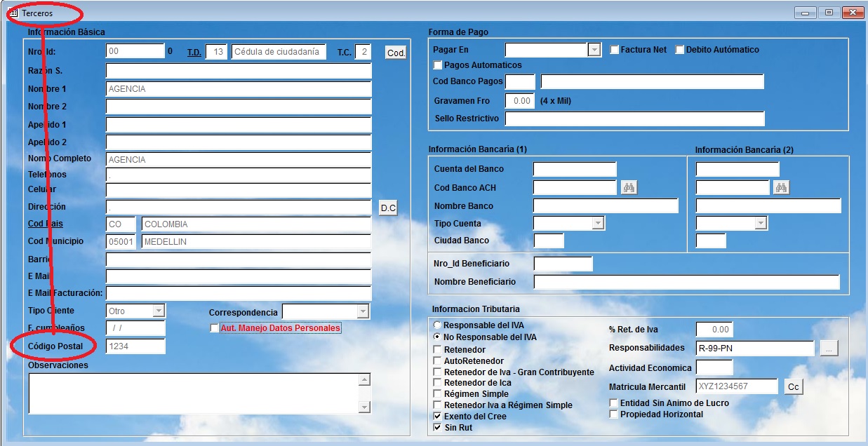Select the Responsable del IVA radio button
This screenshot has height=446, width=868.
click(x=438, y=325)
